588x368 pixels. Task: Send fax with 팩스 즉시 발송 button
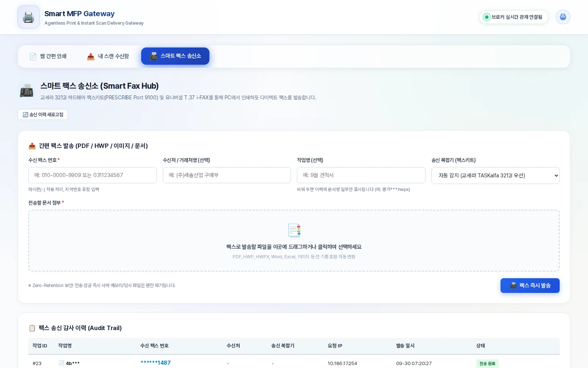pos(530,286)
